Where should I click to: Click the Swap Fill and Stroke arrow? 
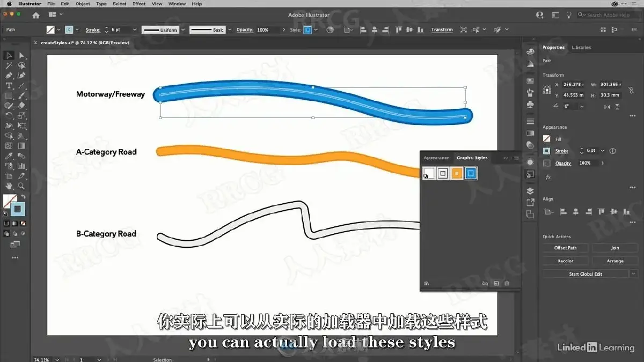[23, 197]
